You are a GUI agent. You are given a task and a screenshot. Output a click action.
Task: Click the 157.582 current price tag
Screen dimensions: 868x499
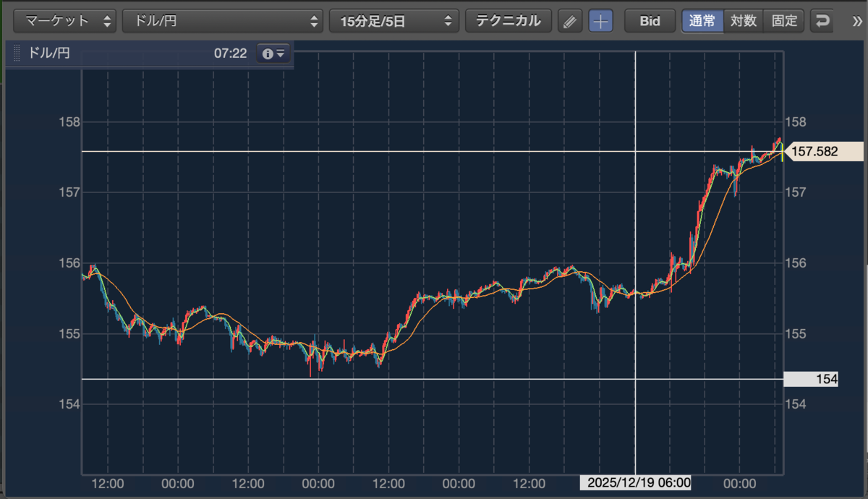click(824, 152)
